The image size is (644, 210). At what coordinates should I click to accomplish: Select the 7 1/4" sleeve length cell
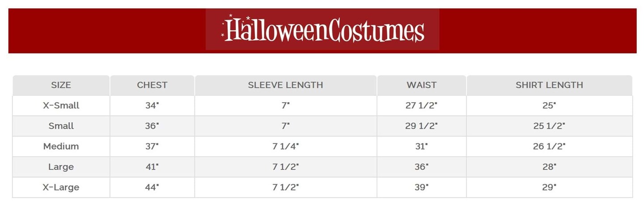(x=285, y=147)
